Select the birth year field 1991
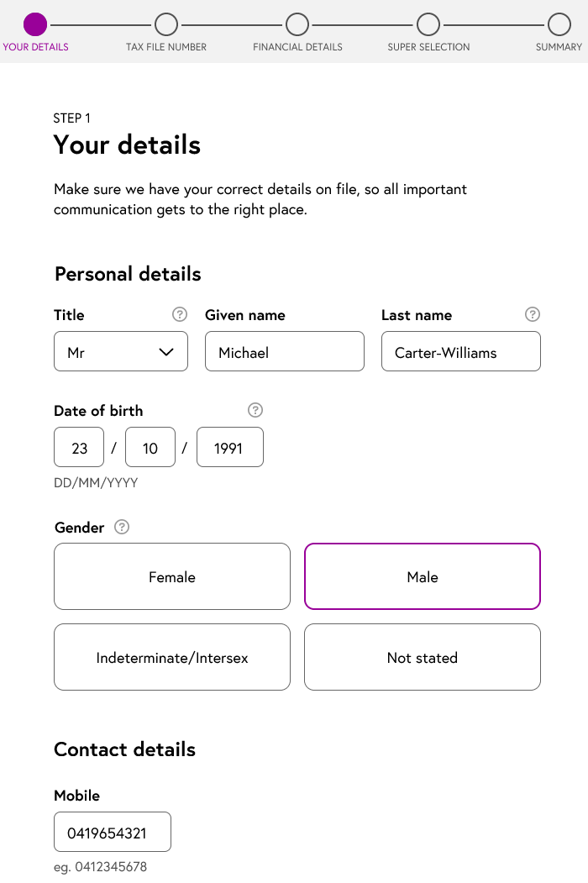The width and height of the screenshot is (588, 883). 230,447
